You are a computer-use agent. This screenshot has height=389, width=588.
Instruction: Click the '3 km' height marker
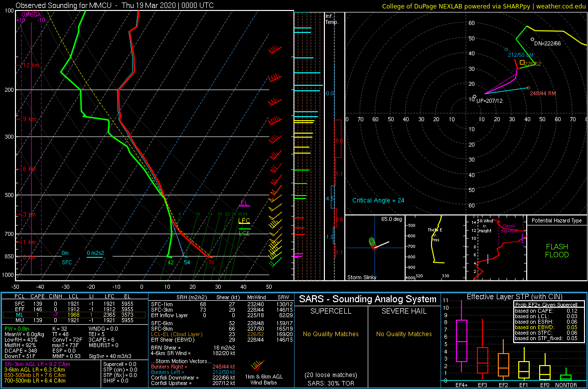[29, 214]
